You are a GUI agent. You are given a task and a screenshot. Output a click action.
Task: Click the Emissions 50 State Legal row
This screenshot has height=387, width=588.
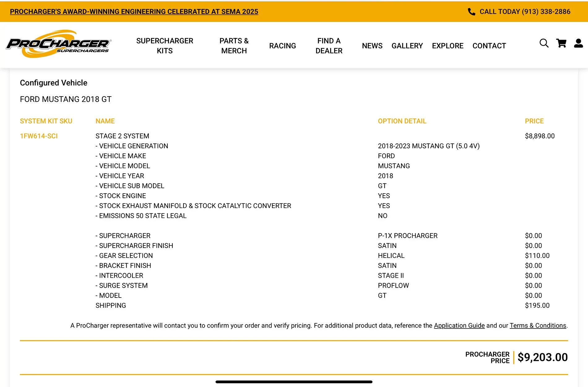point(141,216)
